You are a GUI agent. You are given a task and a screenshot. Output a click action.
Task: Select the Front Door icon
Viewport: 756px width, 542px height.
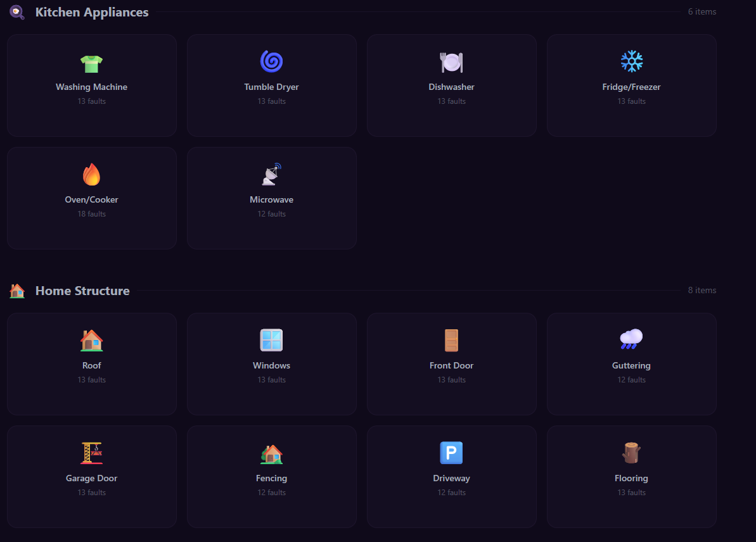tap(451, 340)
